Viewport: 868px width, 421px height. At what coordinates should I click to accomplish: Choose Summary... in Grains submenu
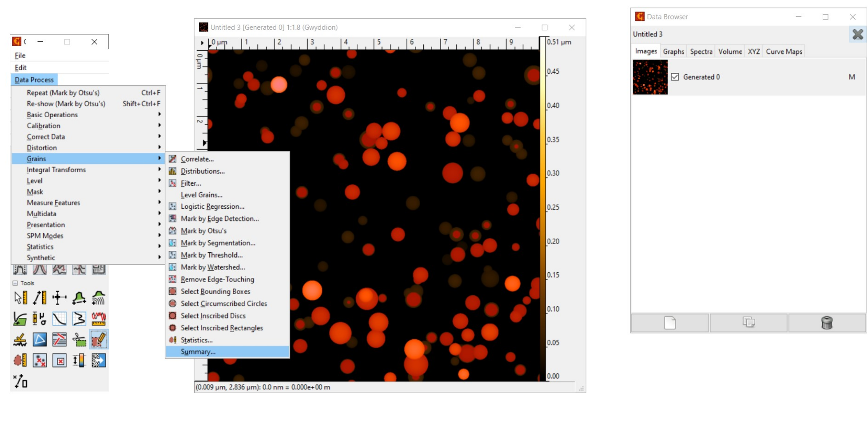pos(227,352)
